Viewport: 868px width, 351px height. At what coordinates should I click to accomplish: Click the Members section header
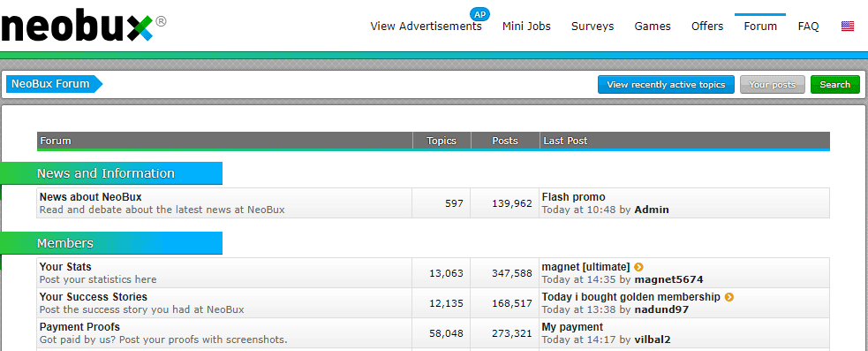coord(111,243)
